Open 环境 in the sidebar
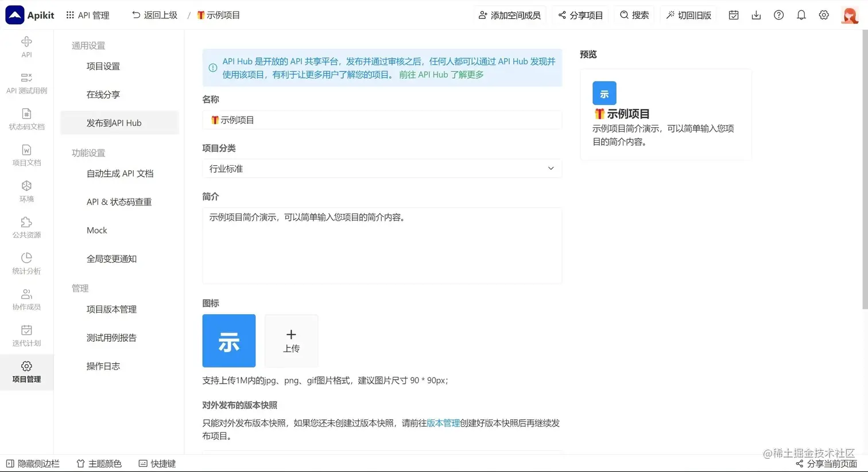The height and width of the screenshot is (472, 868). 26,192
